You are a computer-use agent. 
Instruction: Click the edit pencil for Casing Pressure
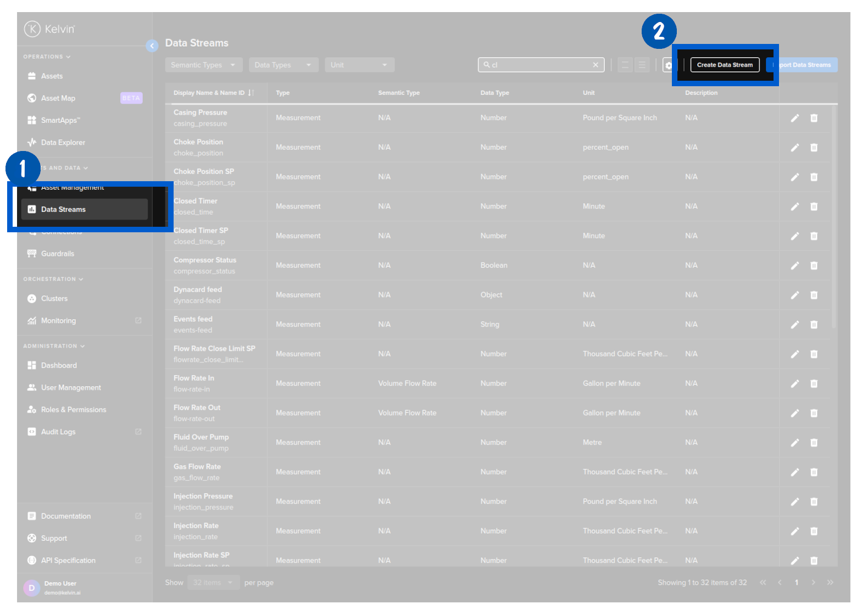coord(794,118)
